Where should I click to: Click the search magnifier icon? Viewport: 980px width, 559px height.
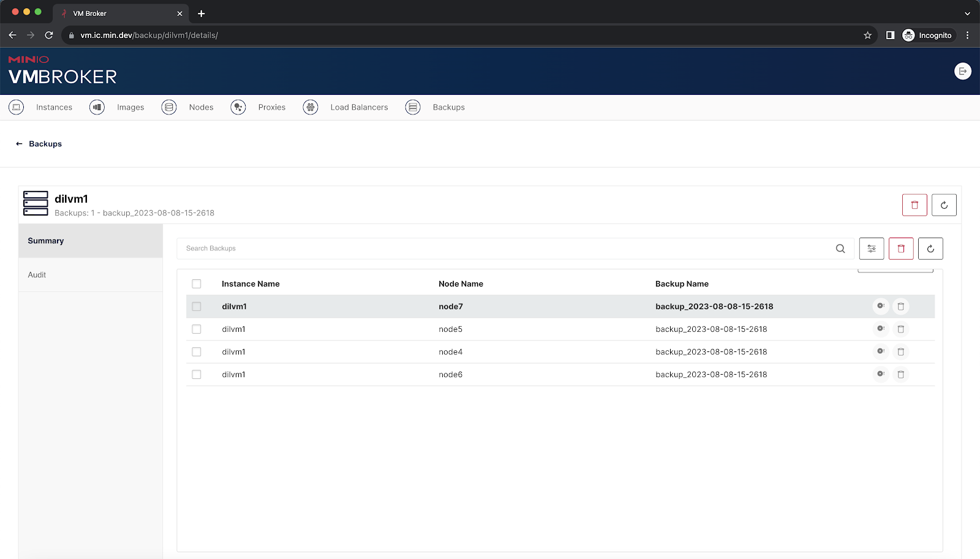click(840, 249)
